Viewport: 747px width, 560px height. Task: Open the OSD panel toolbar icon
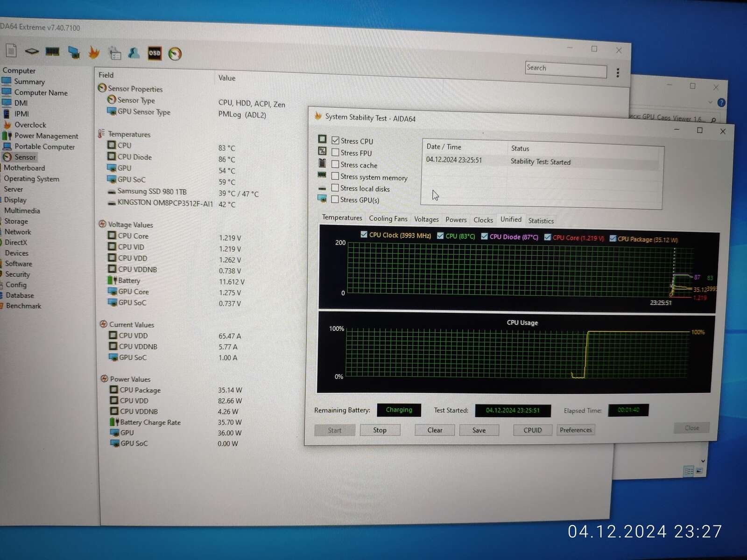click(x=155, y=53)
